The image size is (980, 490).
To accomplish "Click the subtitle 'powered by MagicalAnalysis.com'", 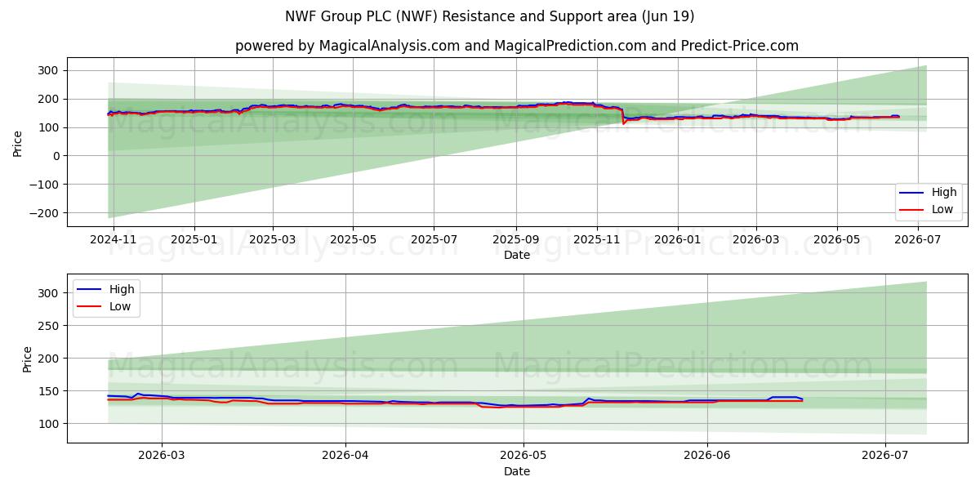I will 347,46.
